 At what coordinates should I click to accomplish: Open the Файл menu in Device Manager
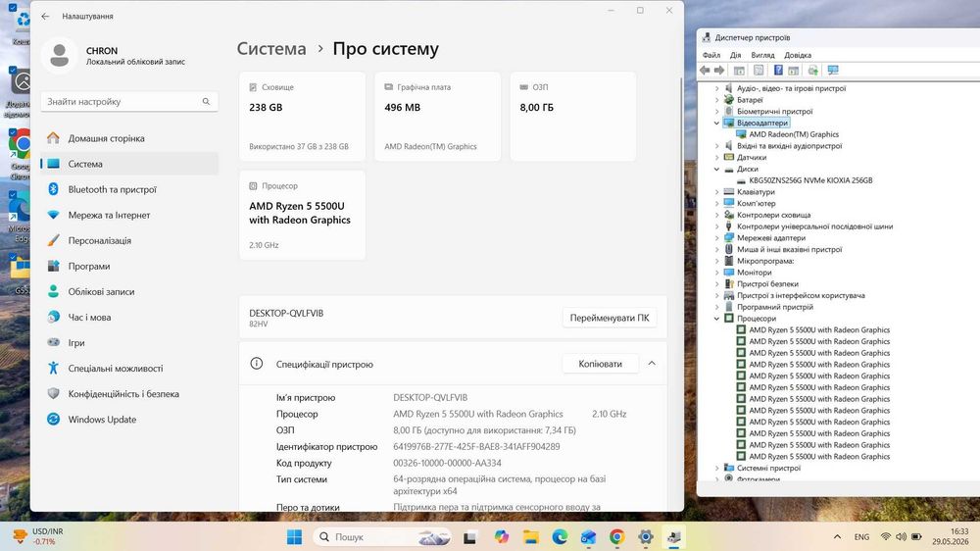pyautogui.click(x=710, y=55)
